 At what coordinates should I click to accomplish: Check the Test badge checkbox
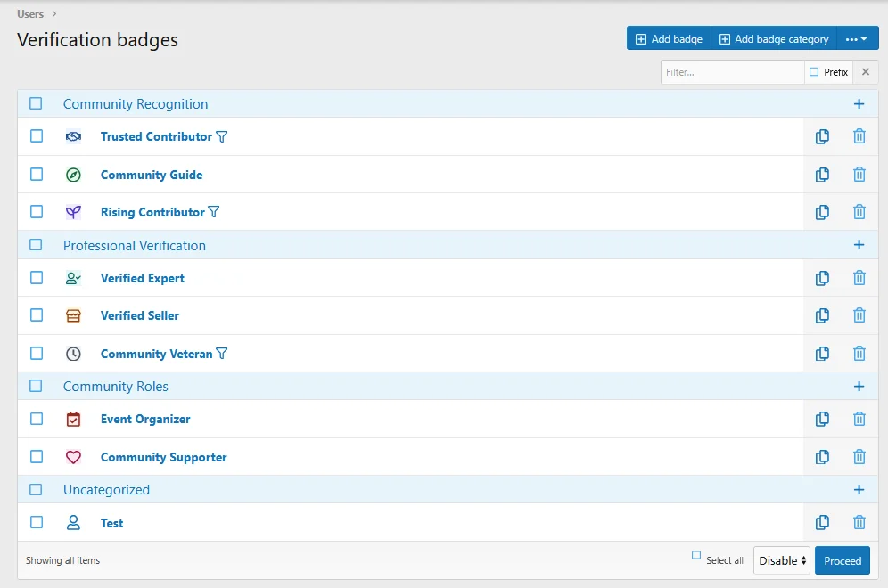click(37, 522)
